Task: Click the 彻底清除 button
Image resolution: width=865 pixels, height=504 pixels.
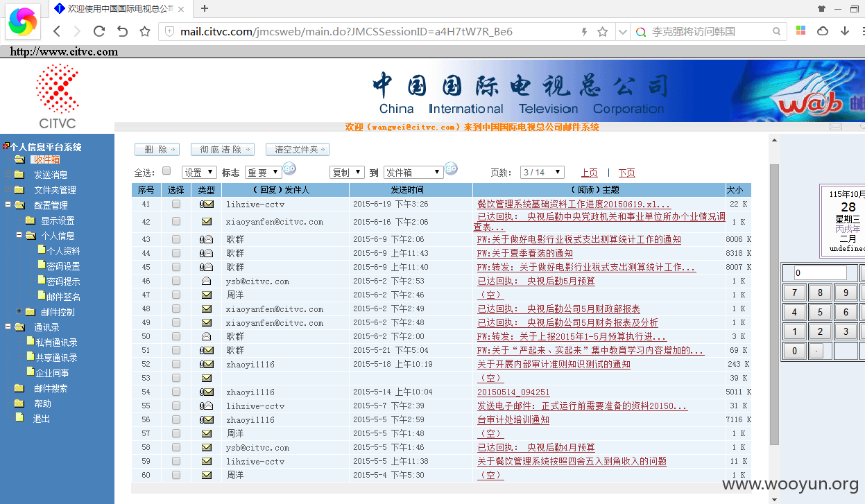Action: [x=222, y=150]
